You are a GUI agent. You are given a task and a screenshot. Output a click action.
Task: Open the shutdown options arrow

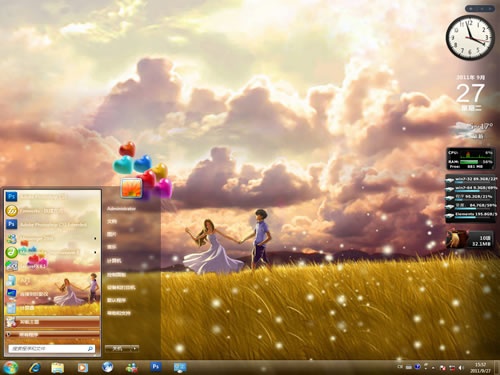(x=135, y=349)
